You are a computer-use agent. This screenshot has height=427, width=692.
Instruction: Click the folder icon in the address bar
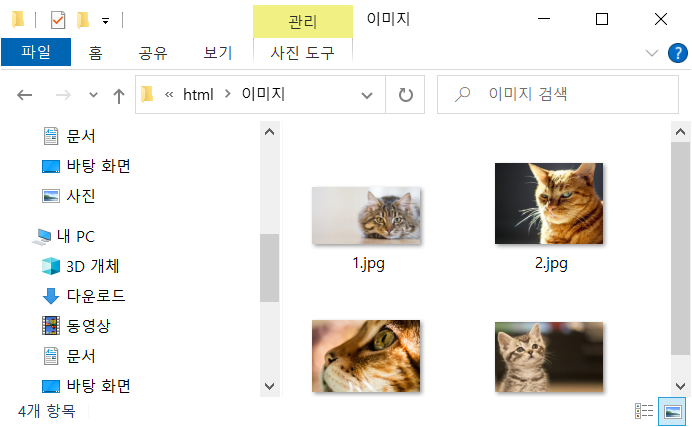click(147, 94)
